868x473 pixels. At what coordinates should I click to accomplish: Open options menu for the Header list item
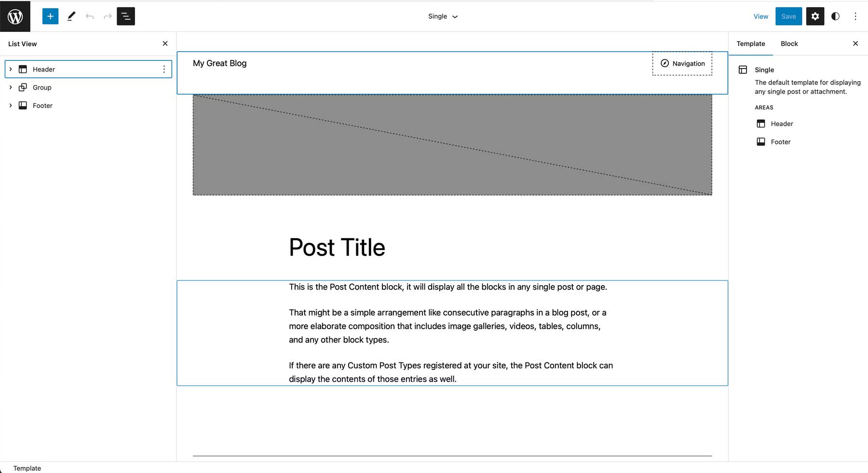[163, 69]
